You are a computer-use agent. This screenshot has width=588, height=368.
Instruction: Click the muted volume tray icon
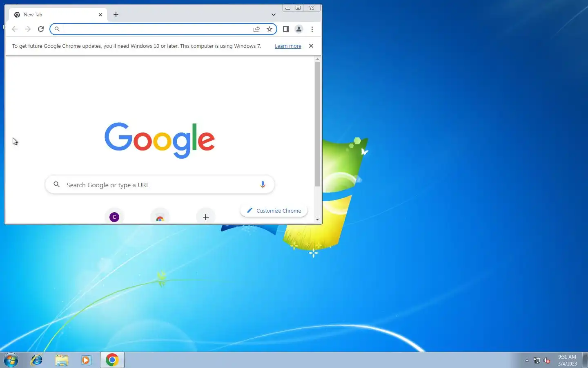tap(547, 360)
